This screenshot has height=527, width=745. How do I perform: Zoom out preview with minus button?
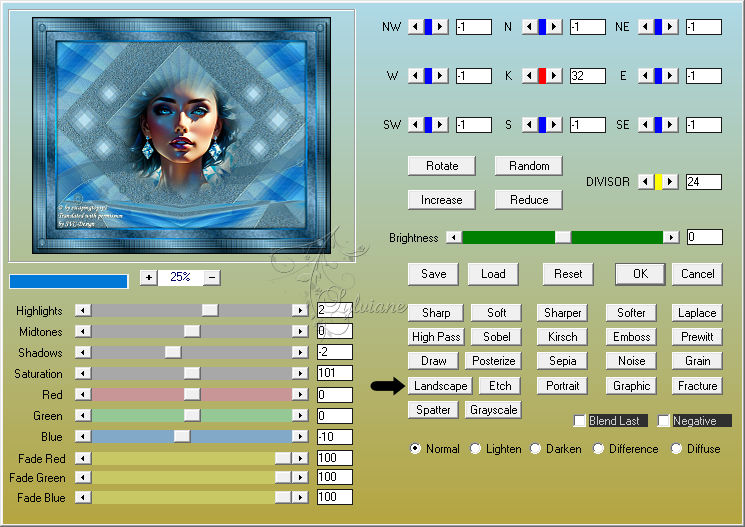point(212,277)
